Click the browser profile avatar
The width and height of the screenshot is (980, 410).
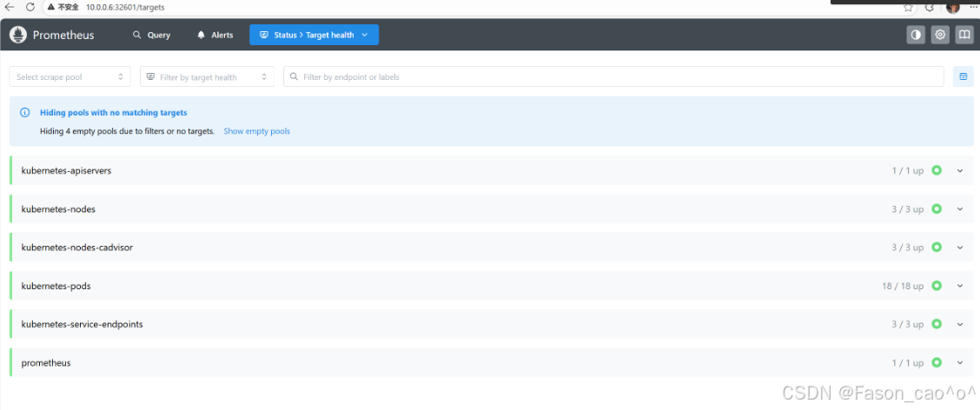click(952, 8)
